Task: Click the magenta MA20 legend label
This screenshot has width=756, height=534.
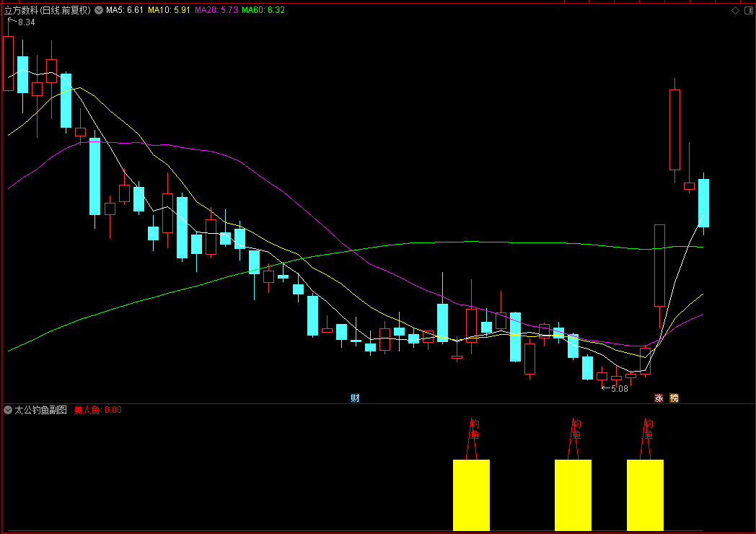Action: pyautogui.click(x=216, y=10)
